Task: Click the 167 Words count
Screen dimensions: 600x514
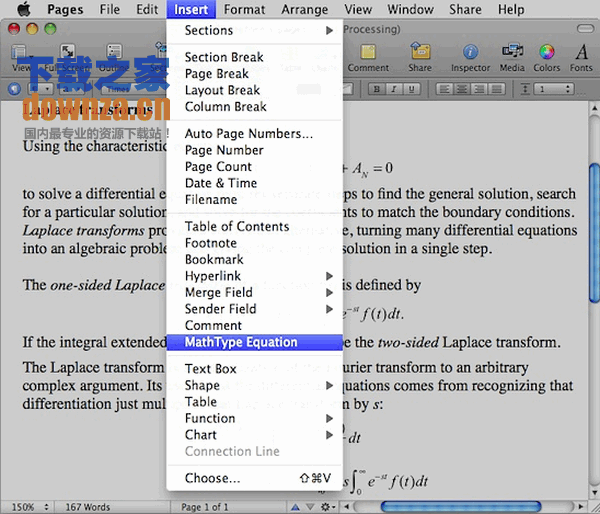Action: (88, 507)
